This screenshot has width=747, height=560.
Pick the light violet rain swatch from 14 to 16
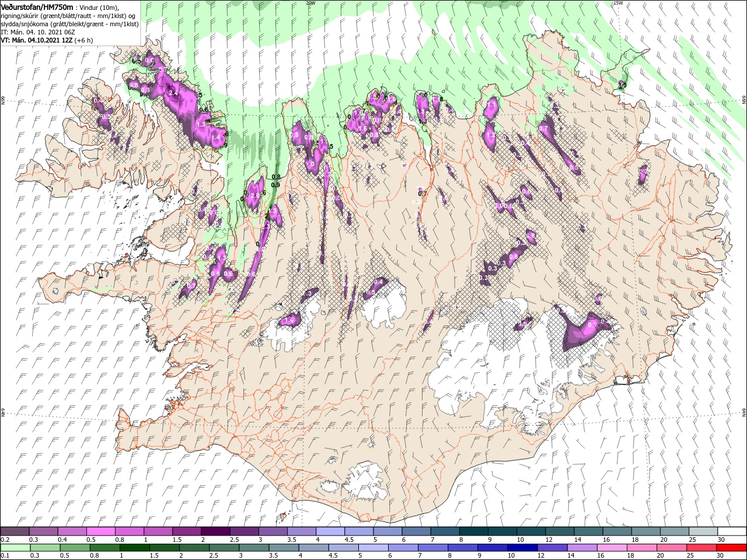[x=582, y=547]
